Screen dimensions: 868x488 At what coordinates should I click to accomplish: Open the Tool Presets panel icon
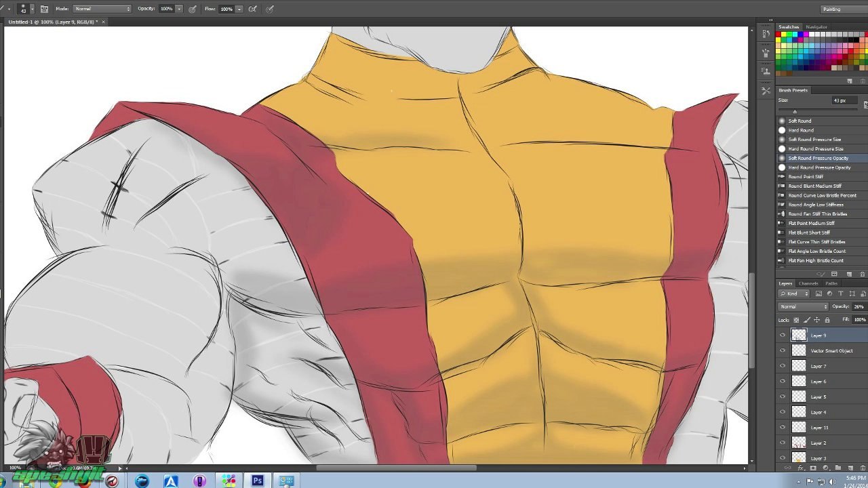point(766,91)
